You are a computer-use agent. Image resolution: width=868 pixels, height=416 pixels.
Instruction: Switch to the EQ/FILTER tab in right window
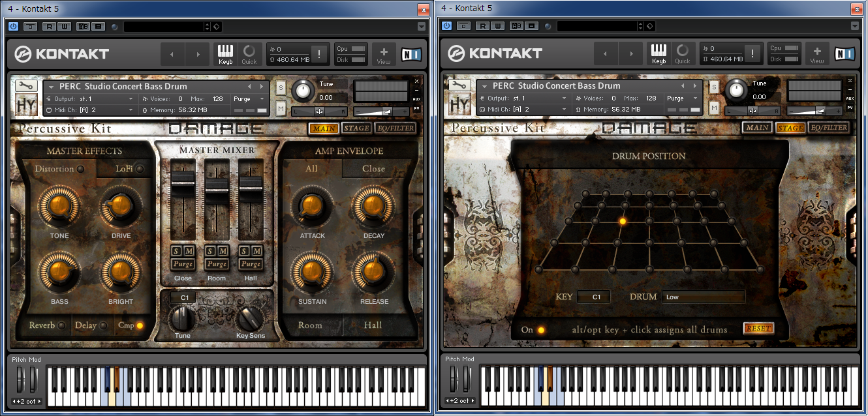click(x=829, y=128)
